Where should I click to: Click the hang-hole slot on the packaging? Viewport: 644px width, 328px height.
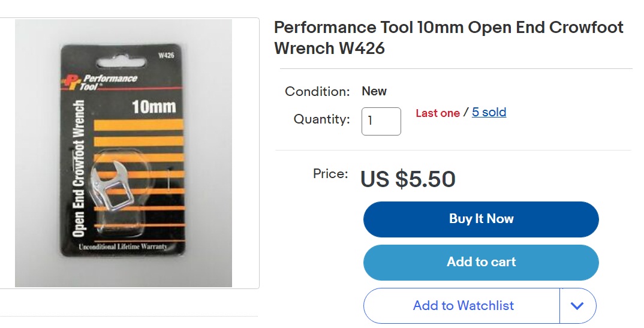point(124,61)
